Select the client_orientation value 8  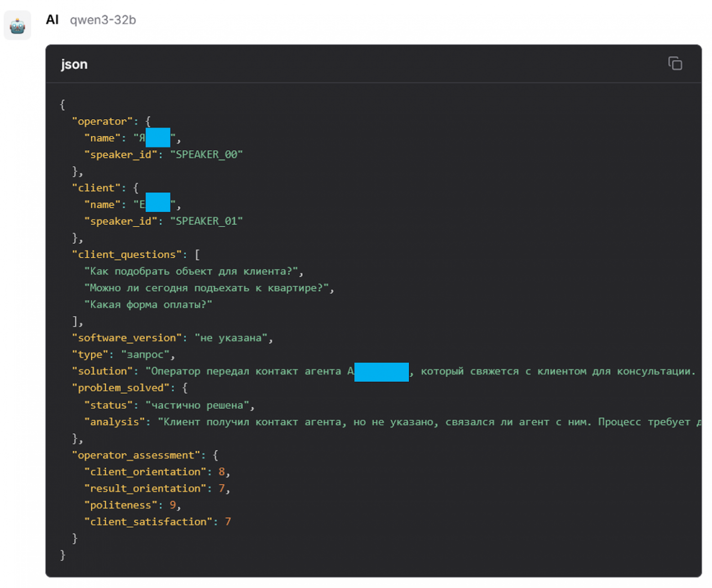(221, 472)
